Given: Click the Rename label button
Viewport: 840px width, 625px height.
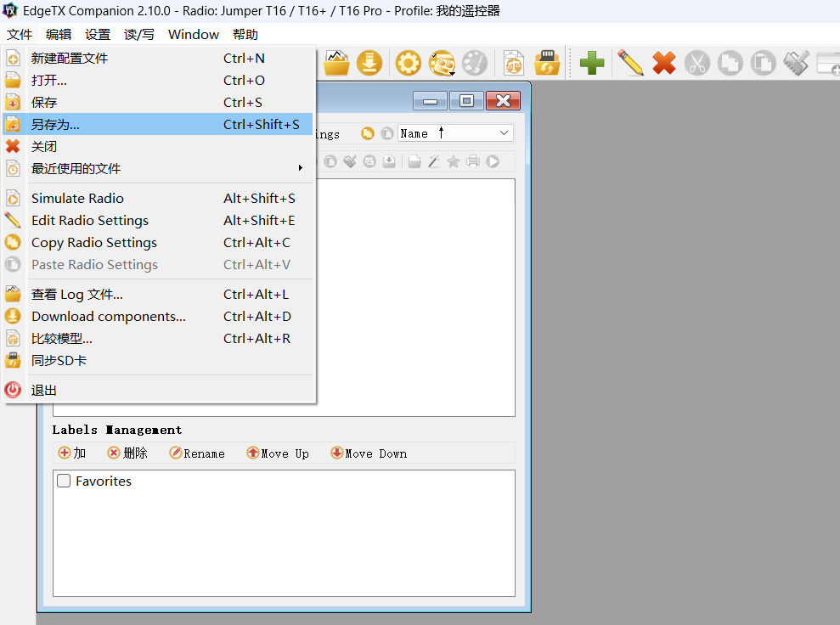Looking at the screenshot, I should [197, 453].
